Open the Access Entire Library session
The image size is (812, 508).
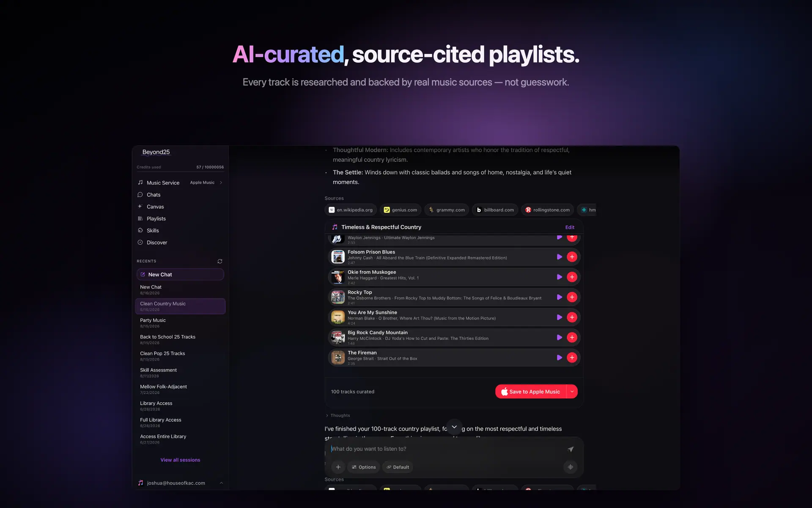[x=180, y=439]
